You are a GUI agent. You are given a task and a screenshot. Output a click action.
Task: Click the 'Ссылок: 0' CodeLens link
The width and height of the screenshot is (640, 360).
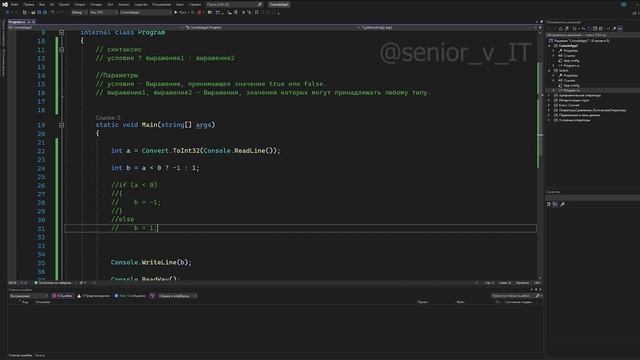(108, 118)
